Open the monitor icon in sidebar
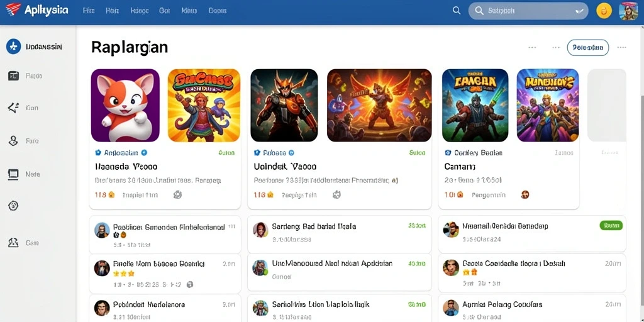Screen dimensions: 644x322 click(x=13, y=174)
